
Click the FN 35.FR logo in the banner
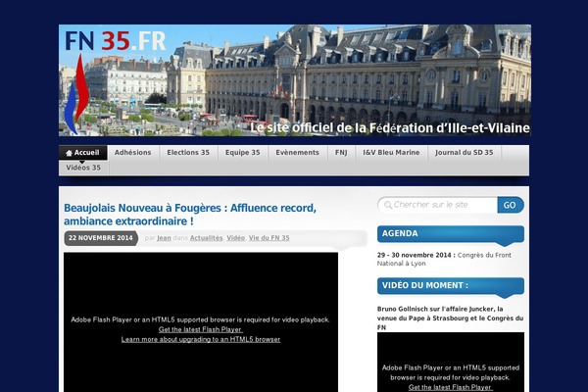(x=116, y=40)
